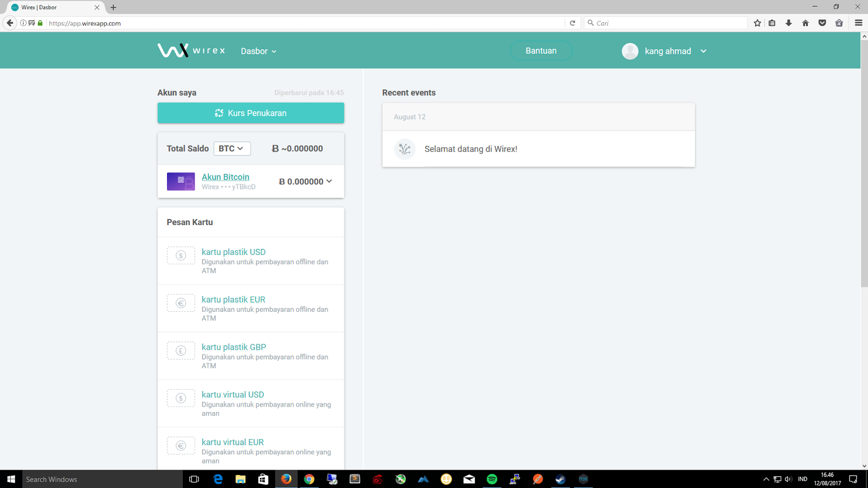Viewport: 868px width, 488px height.
Task: Open the BTC currency dropdown for Total Saldo
Action: click(232, 149)
